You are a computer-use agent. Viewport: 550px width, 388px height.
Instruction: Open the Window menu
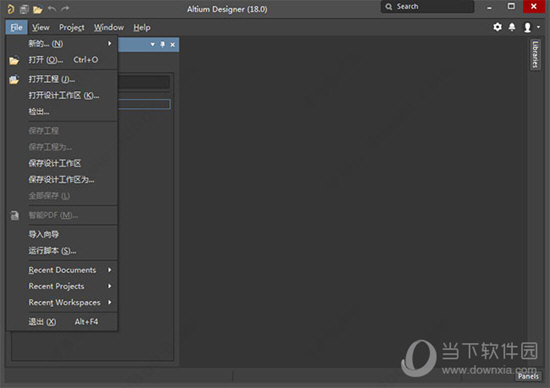coord(109,27)
